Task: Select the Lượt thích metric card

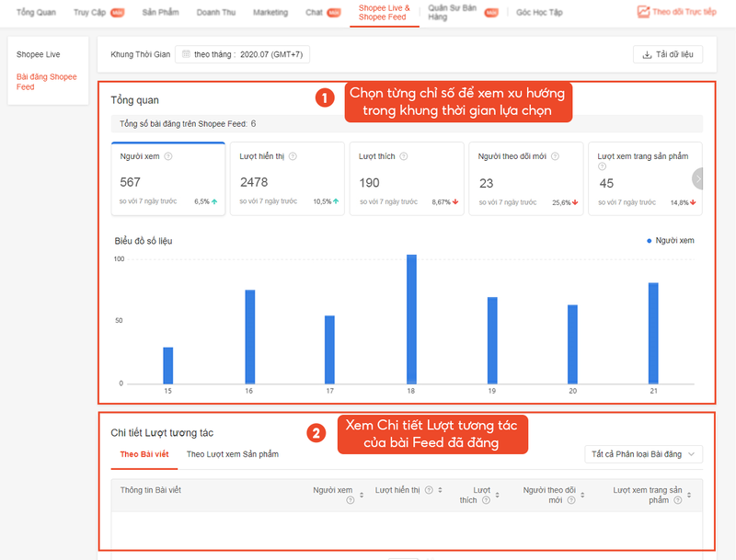Action: click(x=406, y=179)
